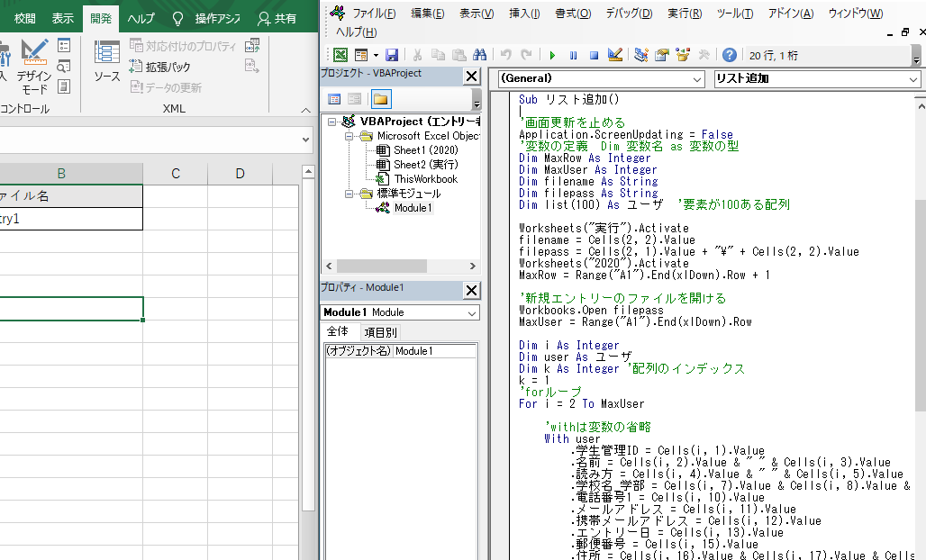Click 操作アシスト search in Excel ribbon
The image size is (926, 560).
coord(206,18)
